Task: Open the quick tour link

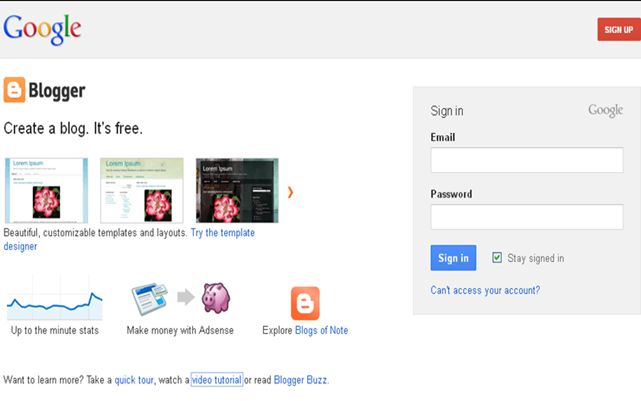Action: [134, 380]
